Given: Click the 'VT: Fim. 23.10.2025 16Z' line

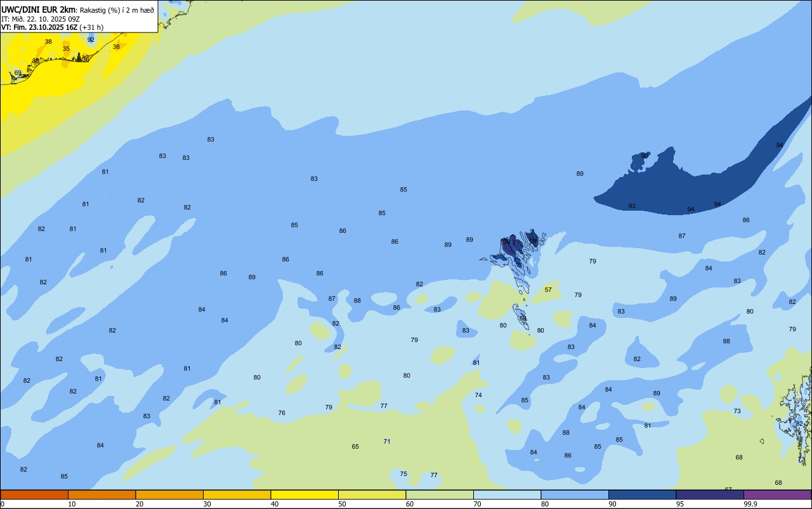Looking at the screenshot, I should click(39, 27).
